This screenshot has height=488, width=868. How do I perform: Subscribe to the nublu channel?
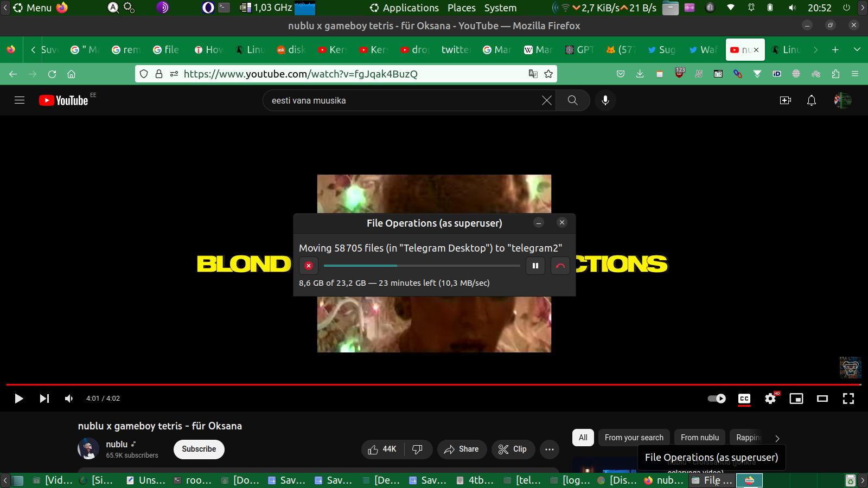[199, 449]
